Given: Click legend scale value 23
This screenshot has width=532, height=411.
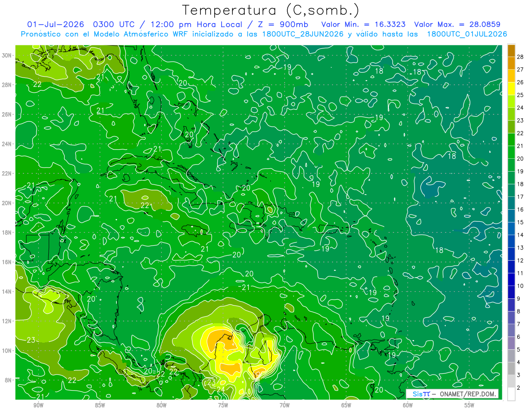Looking at the screenshot, I should pos(520,120).
